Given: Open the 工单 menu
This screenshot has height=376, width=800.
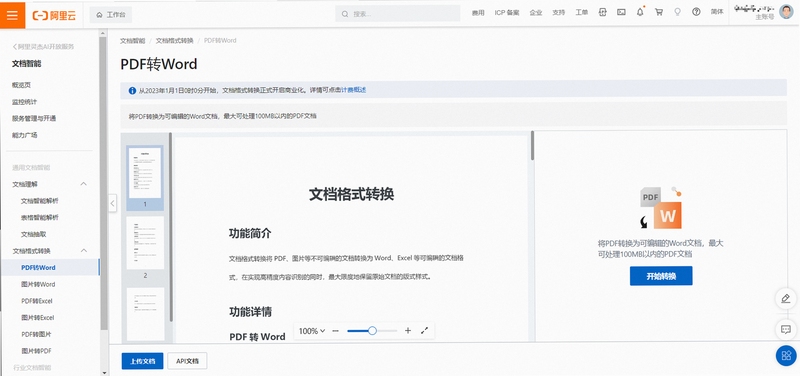Looking at the screenshot, I should 582,13.
